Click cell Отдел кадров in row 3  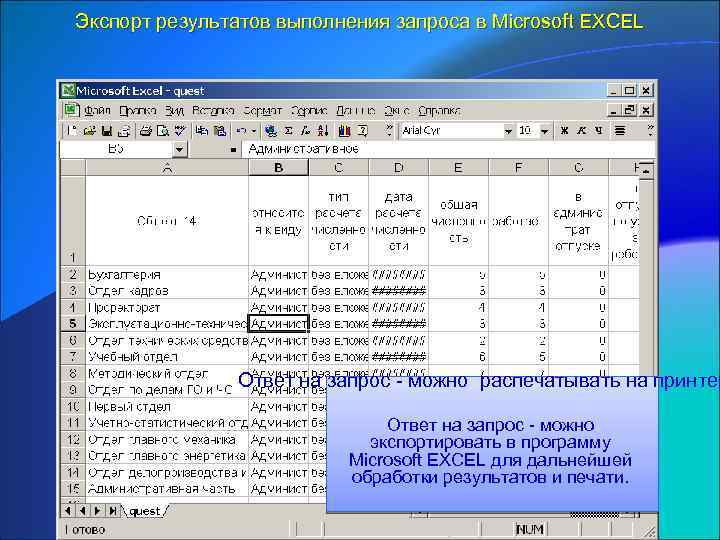pyautogui.click(x=167, y=291)
